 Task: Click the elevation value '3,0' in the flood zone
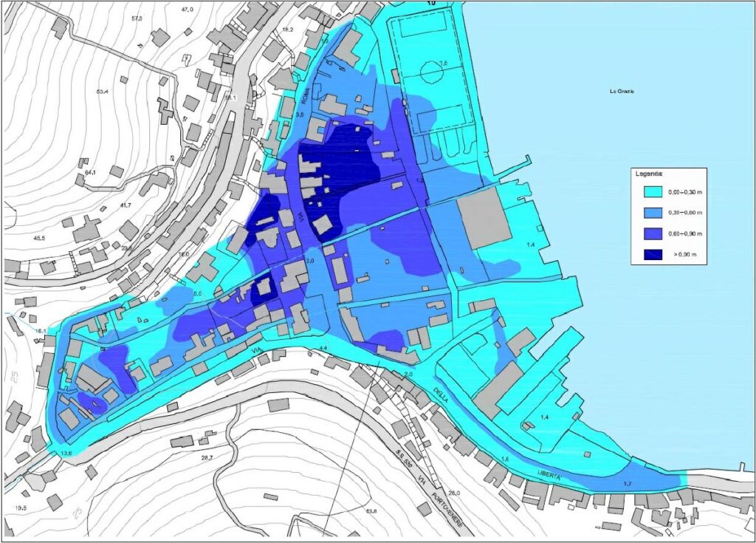[x=310, y=260]
